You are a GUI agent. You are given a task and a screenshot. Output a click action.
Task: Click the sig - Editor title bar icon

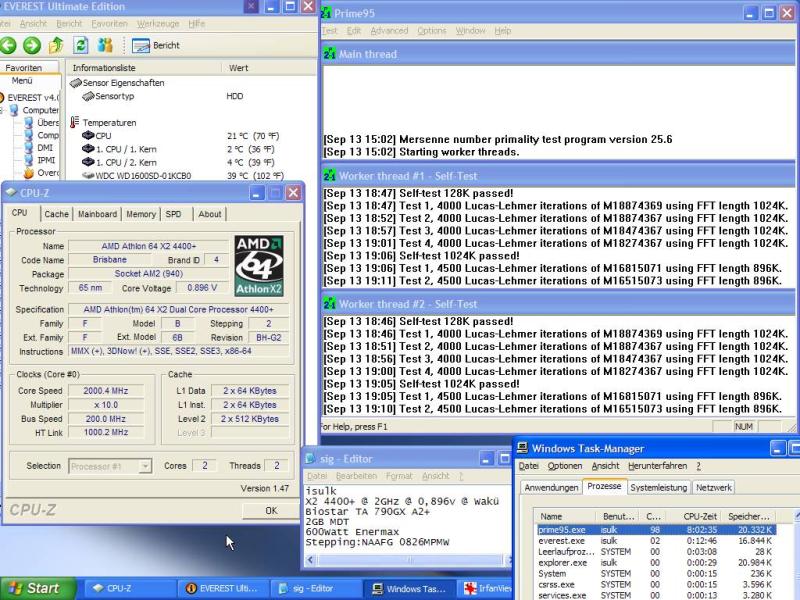pyautogui.click(x=310, y=459)
